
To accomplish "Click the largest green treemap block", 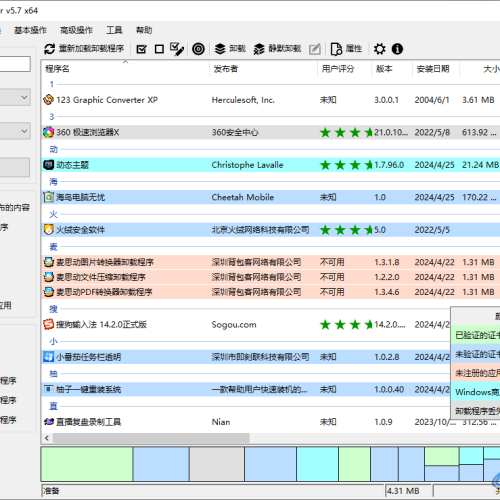I will point(87,464).
